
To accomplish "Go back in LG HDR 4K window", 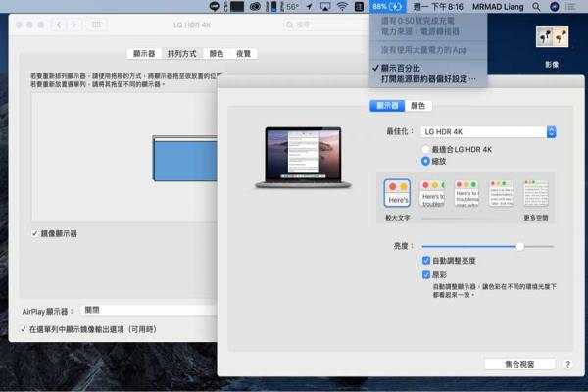I will [x=59, y=25].
